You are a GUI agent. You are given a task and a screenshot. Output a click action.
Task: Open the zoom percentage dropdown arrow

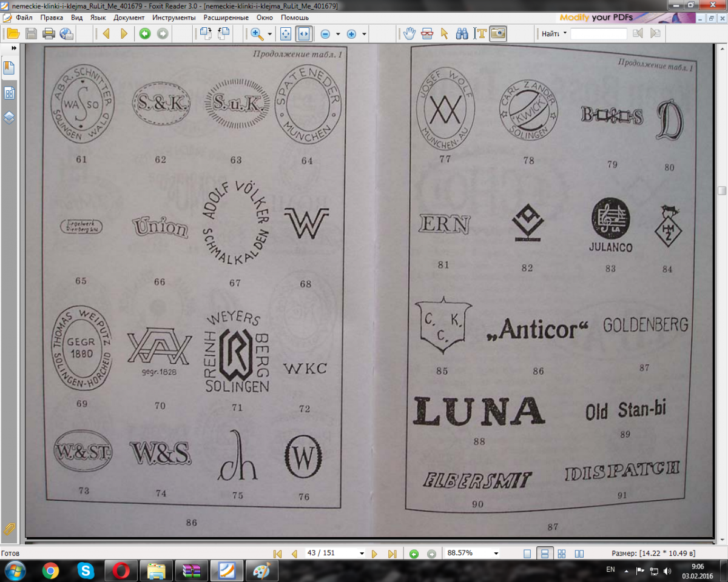pos(496,554)
